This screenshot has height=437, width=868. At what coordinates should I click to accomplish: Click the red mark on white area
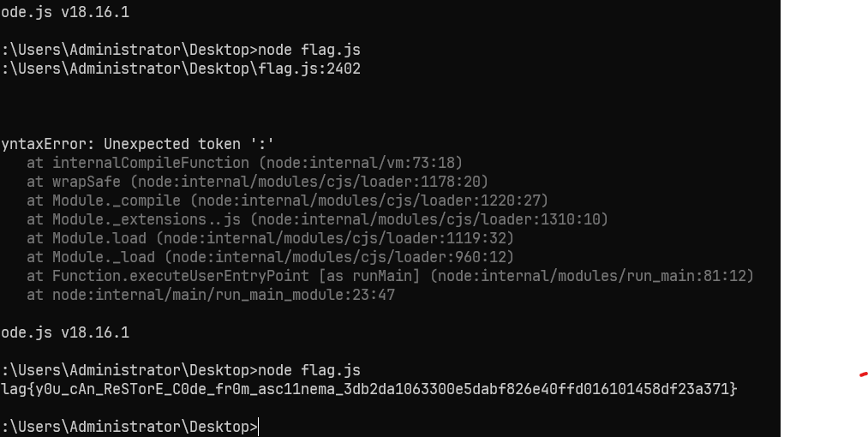864,375
